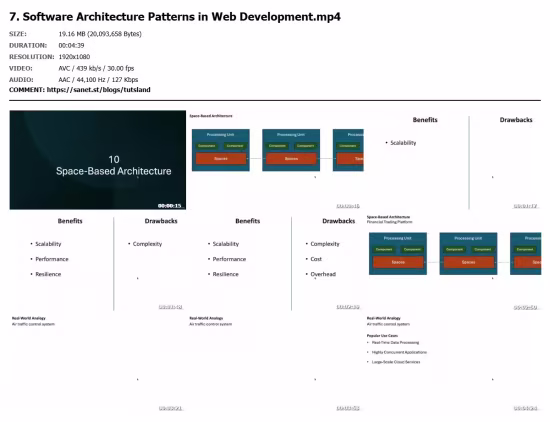Click the VIDEO: label
The width and height of the screenshot is (550, 422).
pyautogui.click(x=20, y=68)
